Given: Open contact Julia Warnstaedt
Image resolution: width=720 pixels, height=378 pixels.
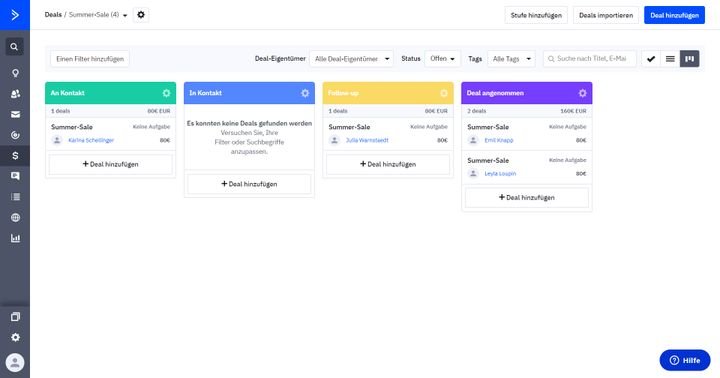Looking at the screenshot, I should pyautogui.click(x=367, y=140).
